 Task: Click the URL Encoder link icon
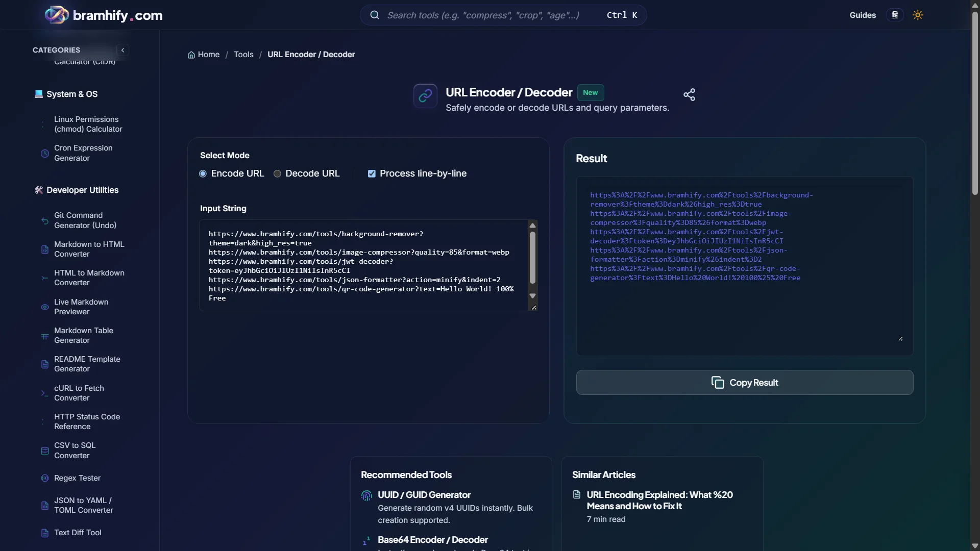tap(425, 96)
